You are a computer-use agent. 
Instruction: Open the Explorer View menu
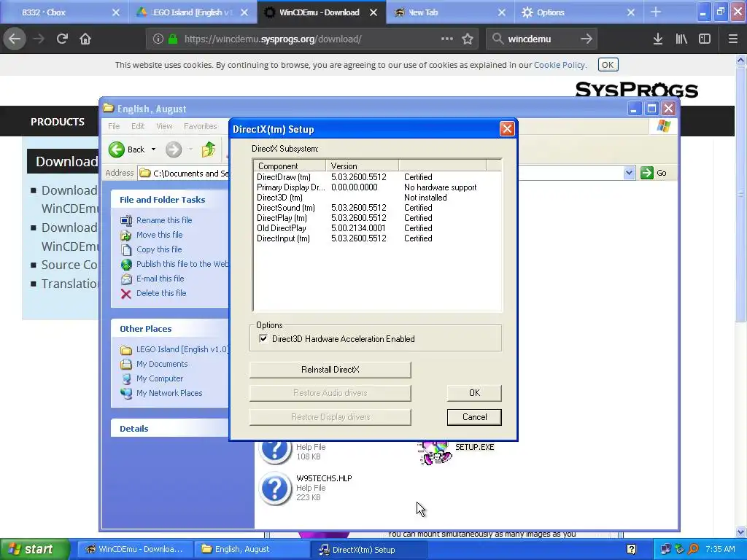[164, 126]
